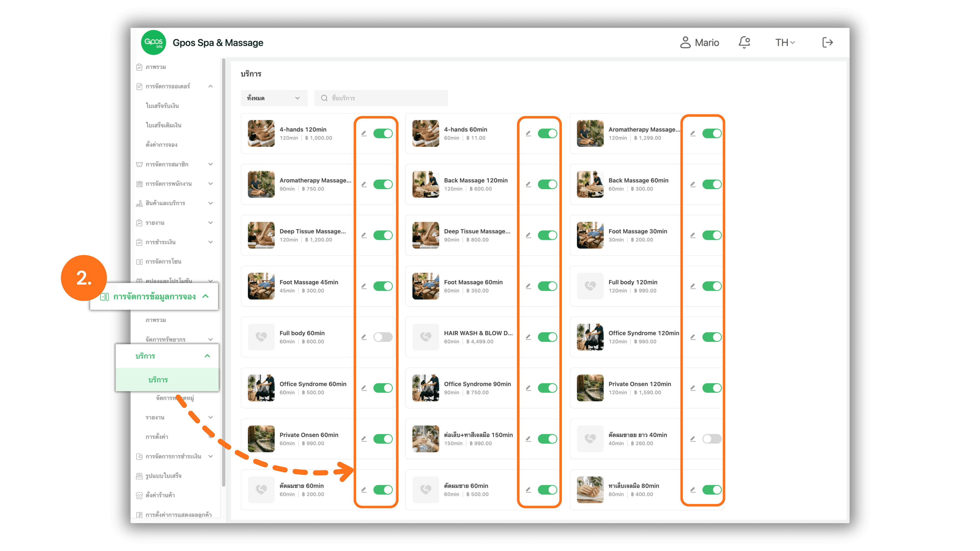Edit the ทาเล็บเจลมือ 80min service
This screenshot has height=551, width=980.
tap(693, 490)
